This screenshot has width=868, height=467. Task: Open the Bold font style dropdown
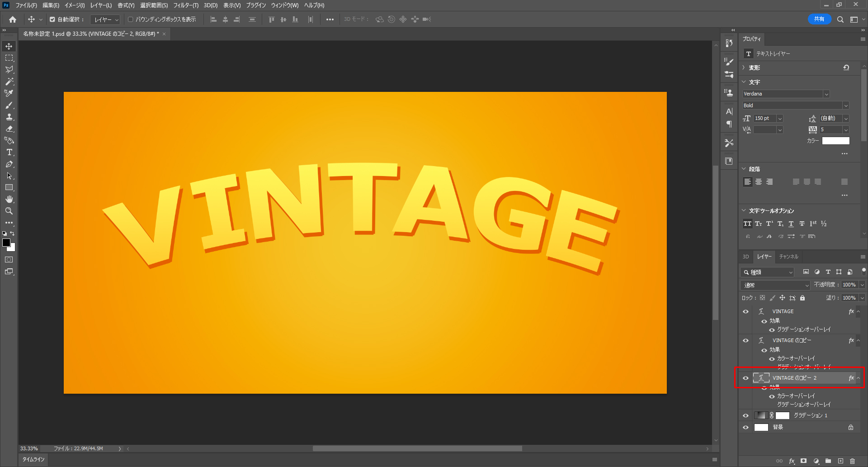[x=845, y=106]
